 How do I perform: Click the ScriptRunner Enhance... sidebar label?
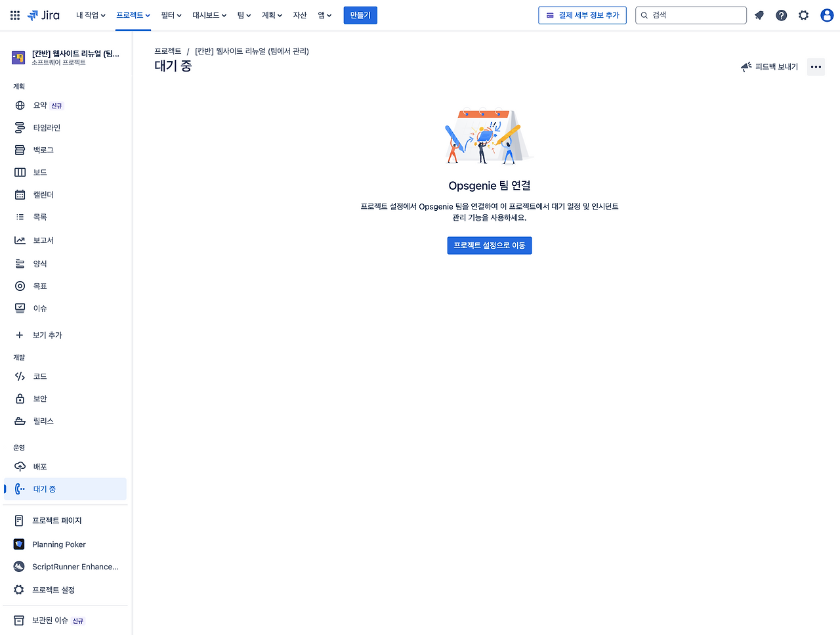[x=75, y=567]
